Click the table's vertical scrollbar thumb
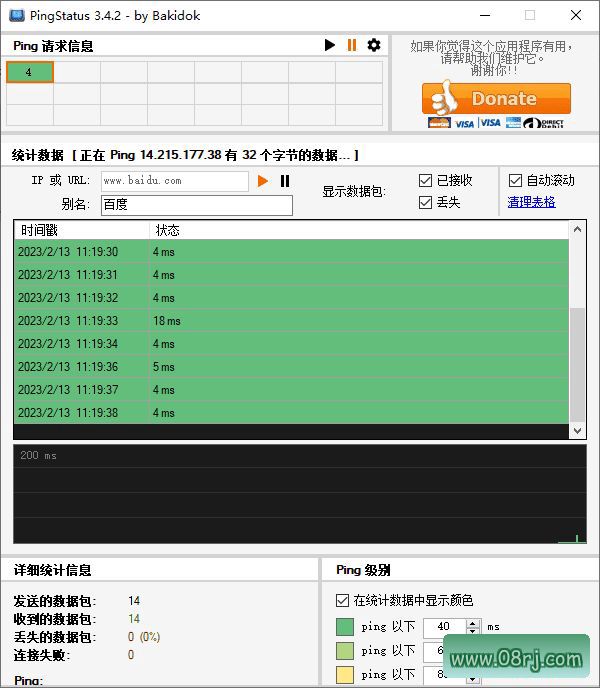The height and width of the screenshot is (688, 600). (x=577, y=365)
